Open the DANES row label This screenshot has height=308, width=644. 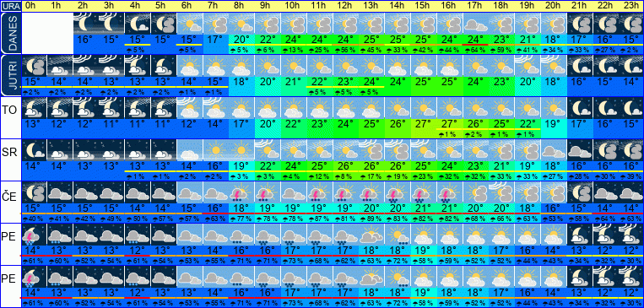[11, 33]
